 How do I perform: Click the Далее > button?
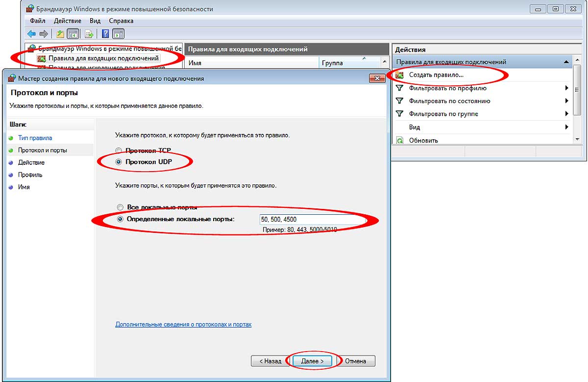pyautogui.click(x=312, y=361)
